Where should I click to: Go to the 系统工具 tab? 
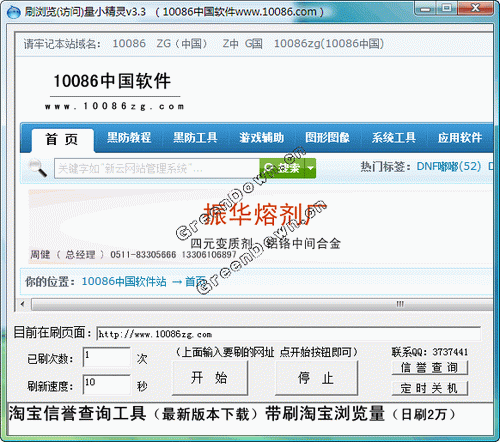tap(394, 137)
